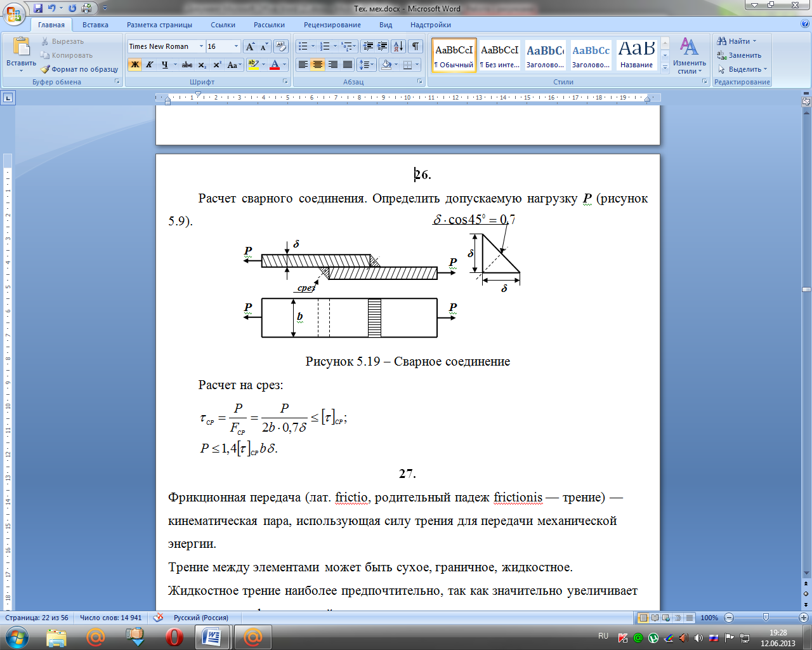The height and width of the screenshot is (650, 812).
Task: Show paragraph marks with the pilcrow button
Action: [x=415, y=46]
